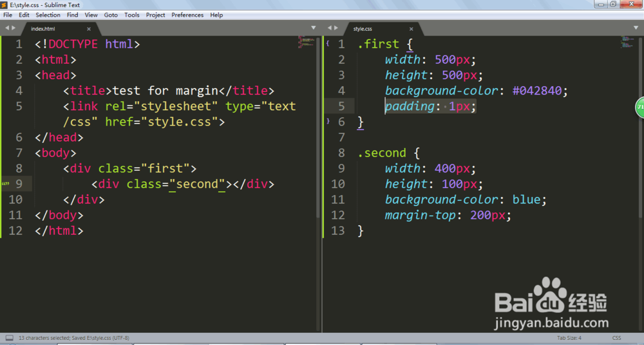Click the Sublime Text app icon in title bar

[x=5, y=5]
